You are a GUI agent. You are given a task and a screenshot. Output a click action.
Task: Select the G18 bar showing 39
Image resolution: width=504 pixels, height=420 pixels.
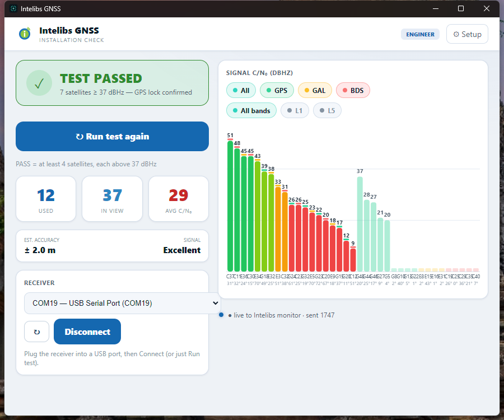264,221
